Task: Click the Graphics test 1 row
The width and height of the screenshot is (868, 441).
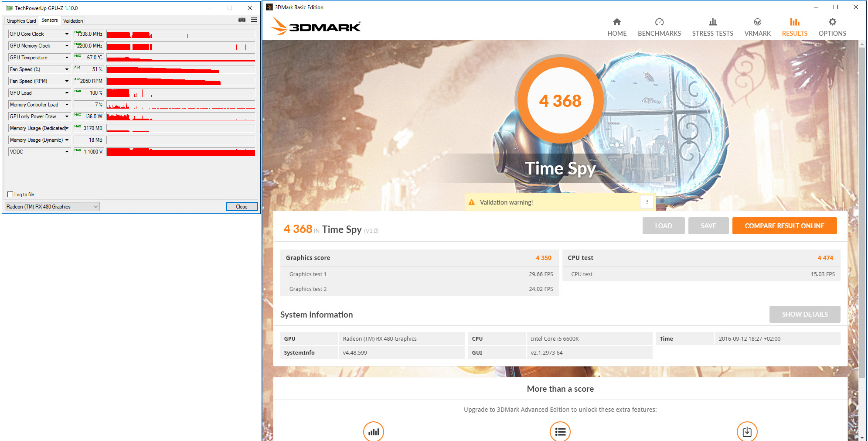Action: pyautogui.click(x=419, y=274)
